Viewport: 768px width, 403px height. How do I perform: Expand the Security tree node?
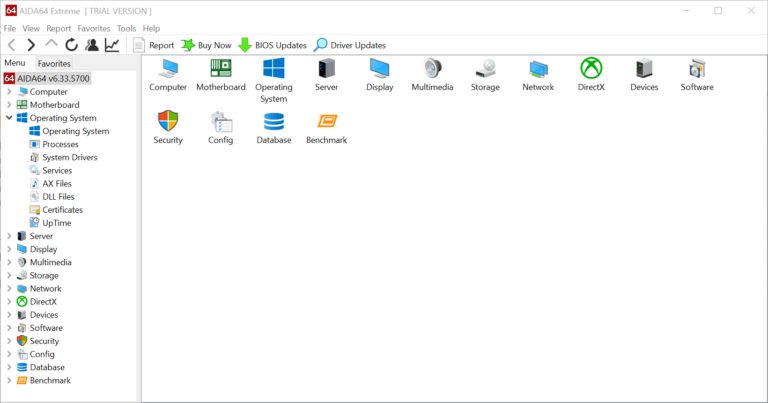(x=9, y=341)
